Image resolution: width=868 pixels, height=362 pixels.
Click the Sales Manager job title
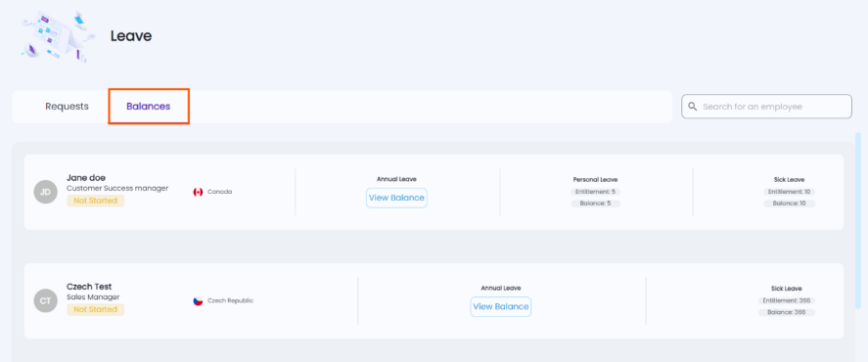[x=93, y=297]
